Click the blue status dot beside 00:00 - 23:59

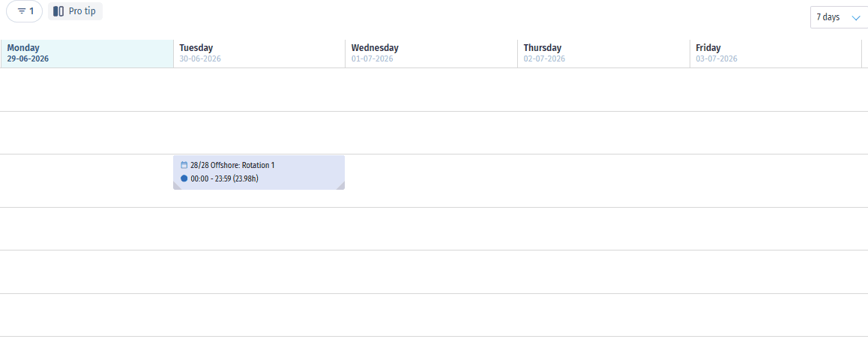184,178
